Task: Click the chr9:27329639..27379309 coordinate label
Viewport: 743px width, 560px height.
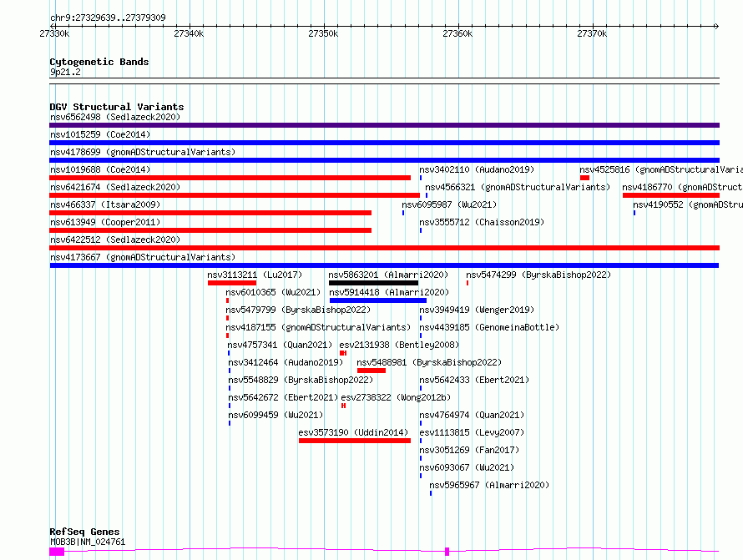Action: [108, 18]
